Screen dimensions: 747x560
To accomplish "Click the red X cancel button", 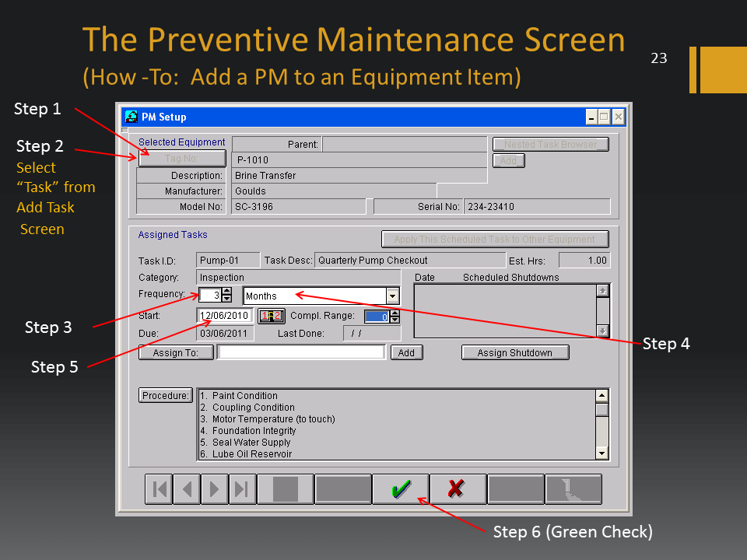I will point(458,488).
